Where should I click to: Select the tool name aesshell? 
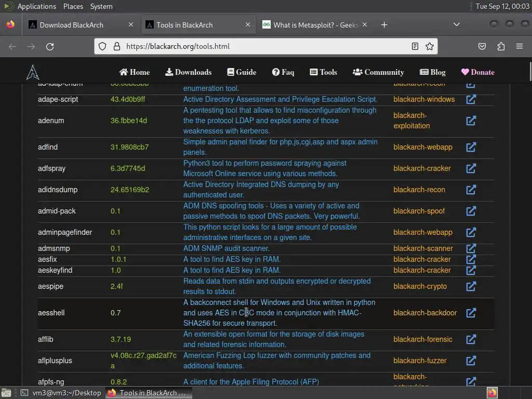tap(51, 313)
